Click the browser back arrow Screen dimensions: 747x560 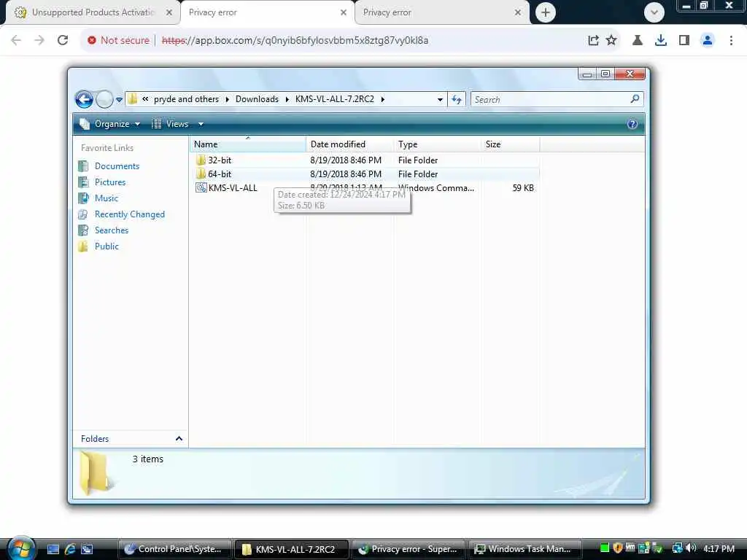click(16, 41)
